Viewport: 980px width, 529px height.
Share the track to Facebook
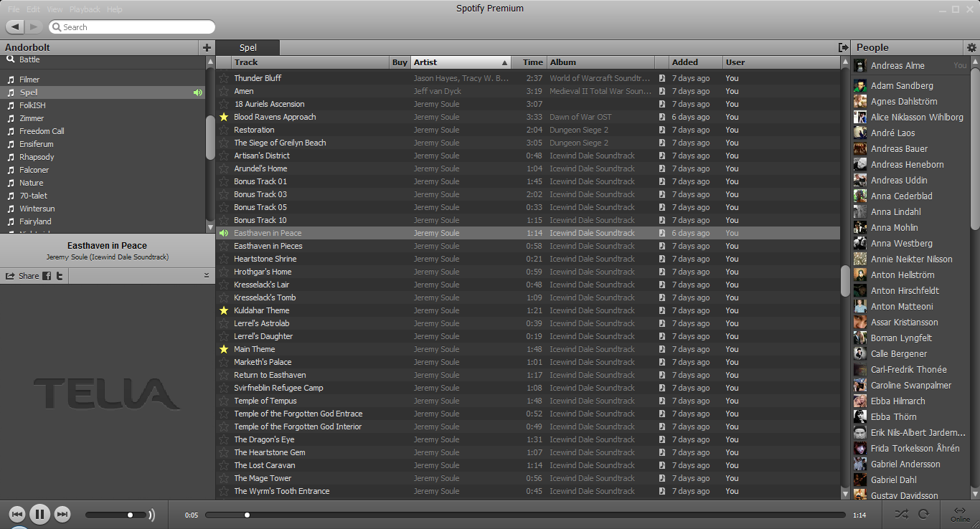click(47, 276)
